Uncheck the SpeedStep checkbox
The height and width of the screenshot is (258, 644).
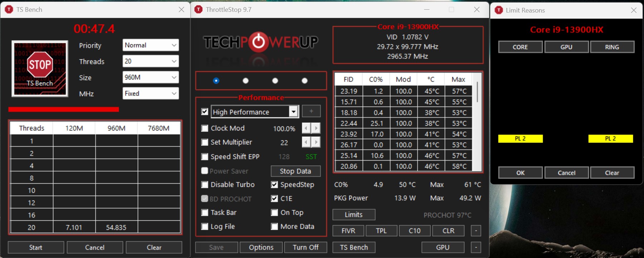[x=275, y=185]
